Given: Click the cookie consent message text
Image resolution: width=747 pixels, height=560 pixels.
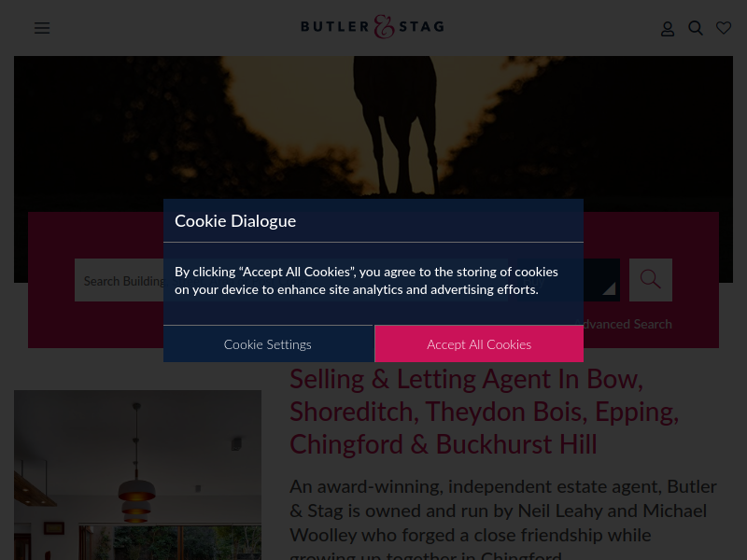Looking at the screenshot, I should pyautogui.click(x=366, y=281).
